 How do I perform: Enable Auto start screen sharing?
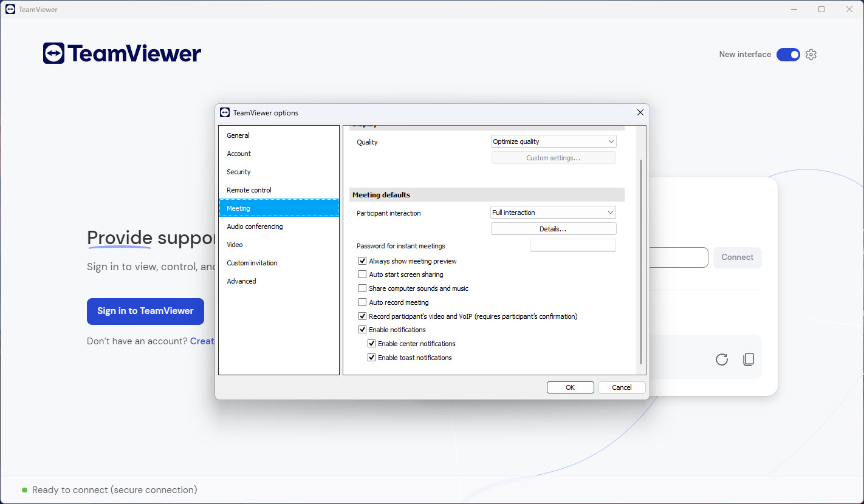pyautogui.click(x=363, y=274)
